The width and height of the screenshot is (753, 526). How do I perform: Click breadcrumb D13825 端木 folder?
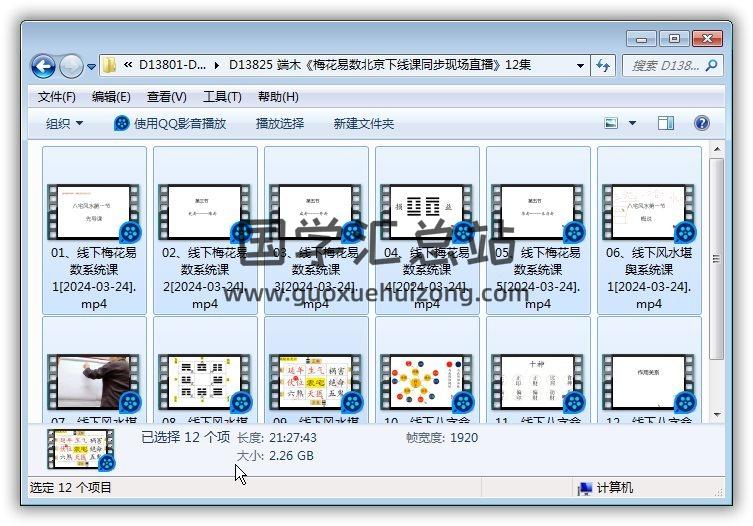point(379,65)
